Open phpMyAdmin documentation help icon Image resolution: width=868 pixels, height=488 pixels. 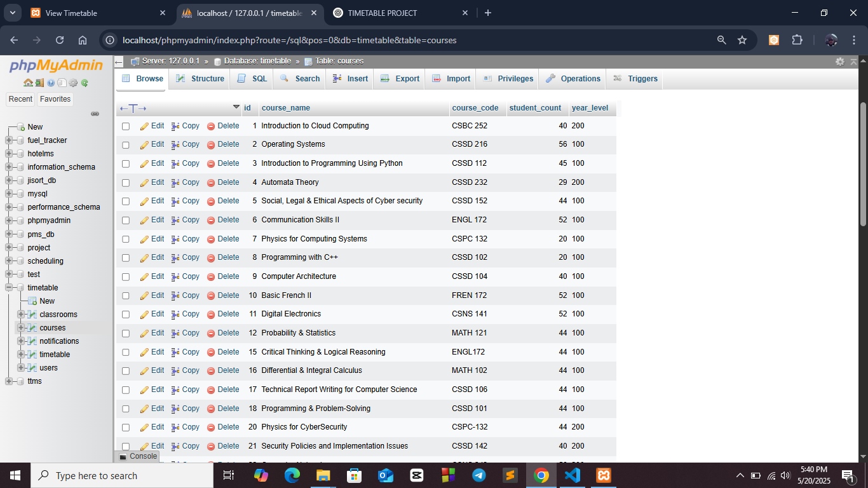pos(51,83)
